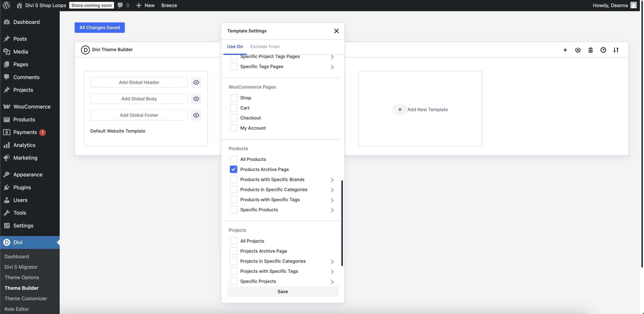Screen dimensions: 644x314
Task: Open the WordPress logo menu in admin bar
Action: click(6, 5)
